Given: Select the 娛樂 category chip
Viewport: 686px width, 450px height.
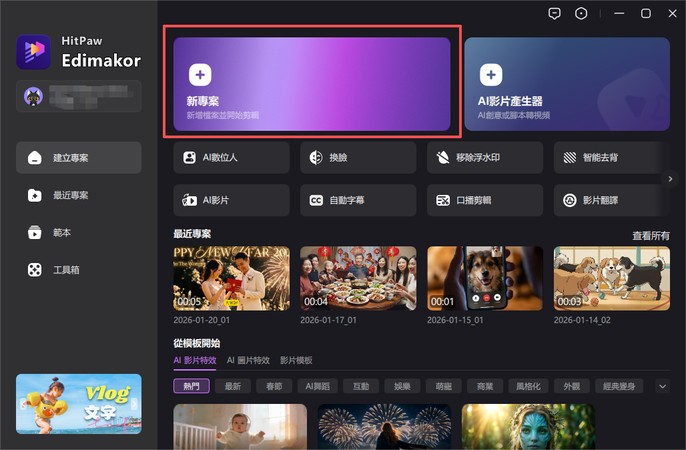Looking at the screenshot, I should pos(402,386).
